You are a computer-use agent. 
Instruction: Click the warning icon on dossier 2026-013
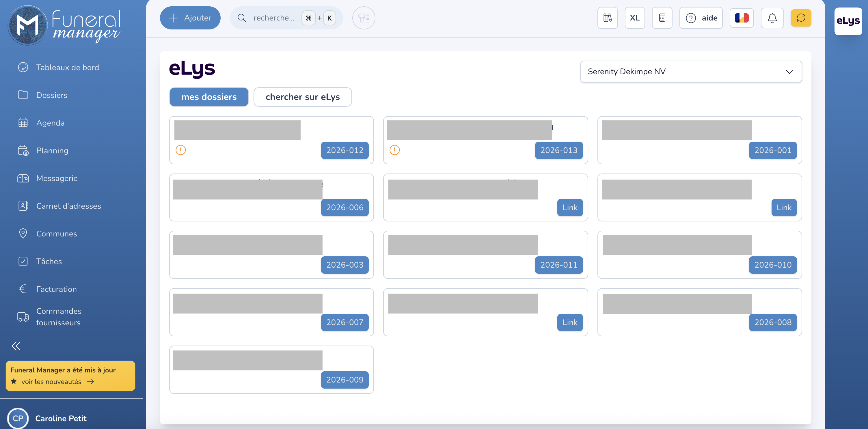tap(394, 150)
